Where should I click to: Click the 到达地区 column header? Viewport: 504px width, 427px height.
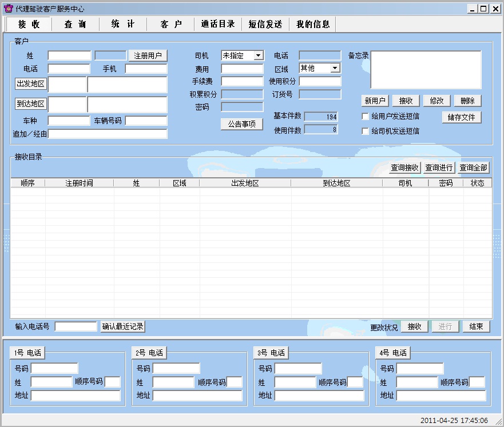click(336, 183)
